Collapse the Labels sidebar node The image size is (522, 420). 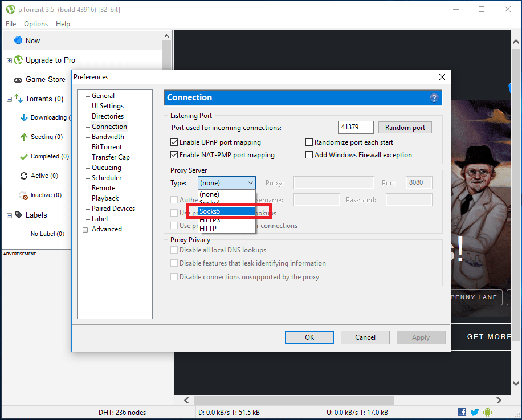tap(9, 215)
